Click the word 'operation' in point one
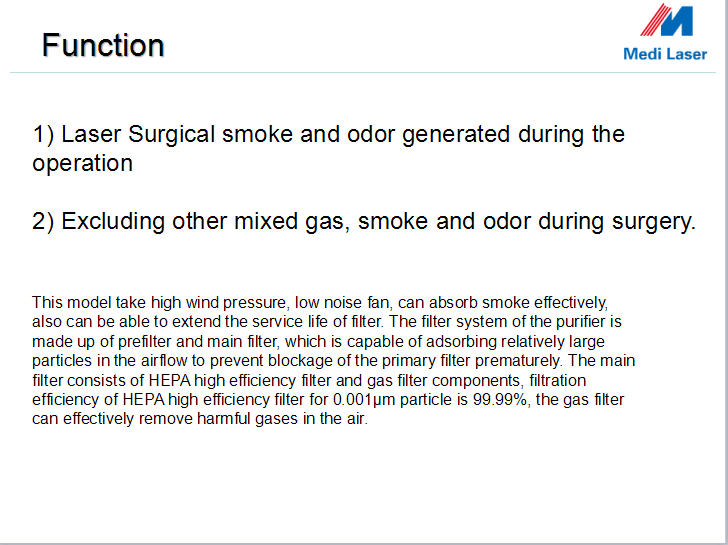The height and width of the screenshot is (545, 728). 83,164
